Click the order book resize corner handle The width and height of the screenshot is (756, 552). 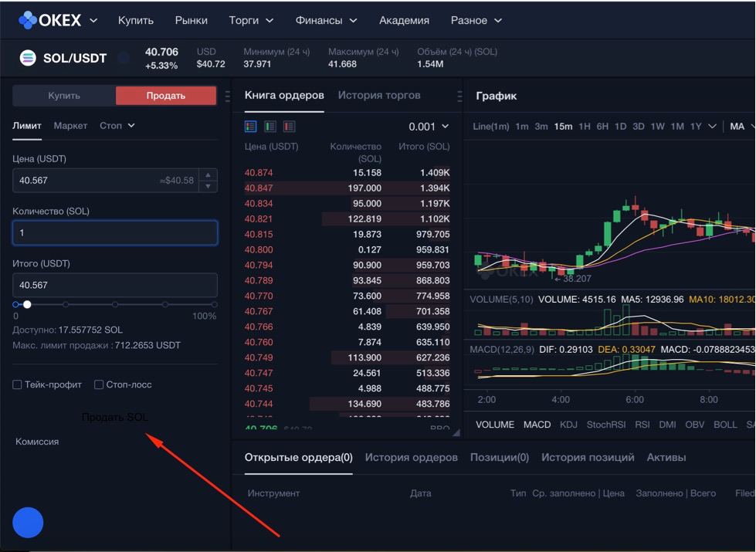coord(456,433)
